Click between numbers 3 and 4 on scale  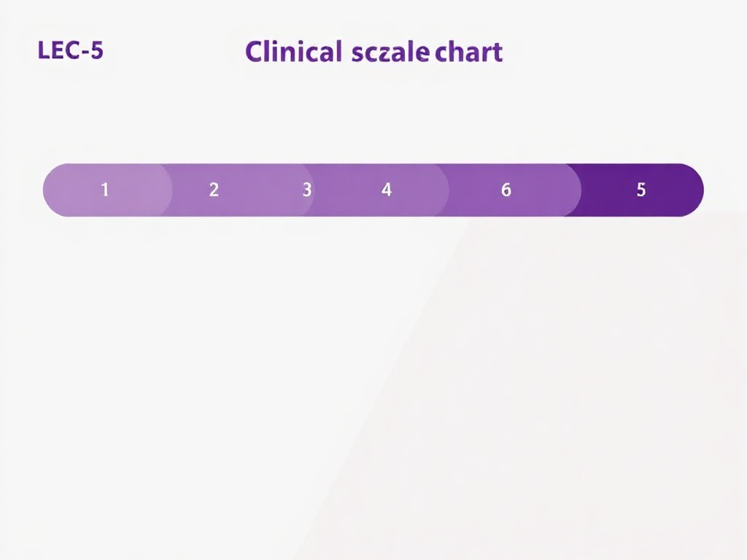[x=347, y=190]
